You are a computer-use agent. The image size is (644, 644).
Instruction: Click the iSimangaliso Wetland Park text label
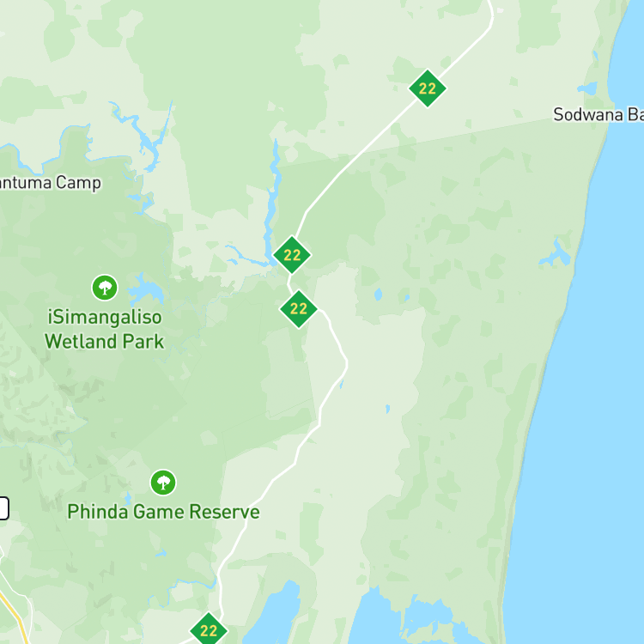click(104, 330)
